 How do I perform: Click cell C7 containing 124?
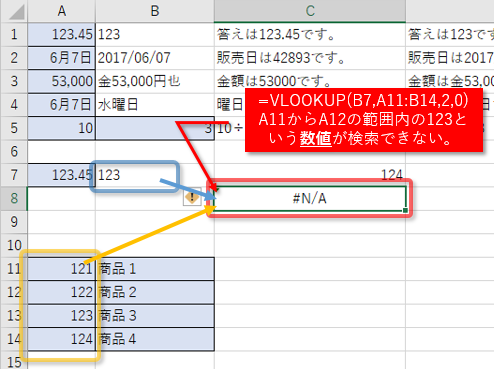[310, 175]
